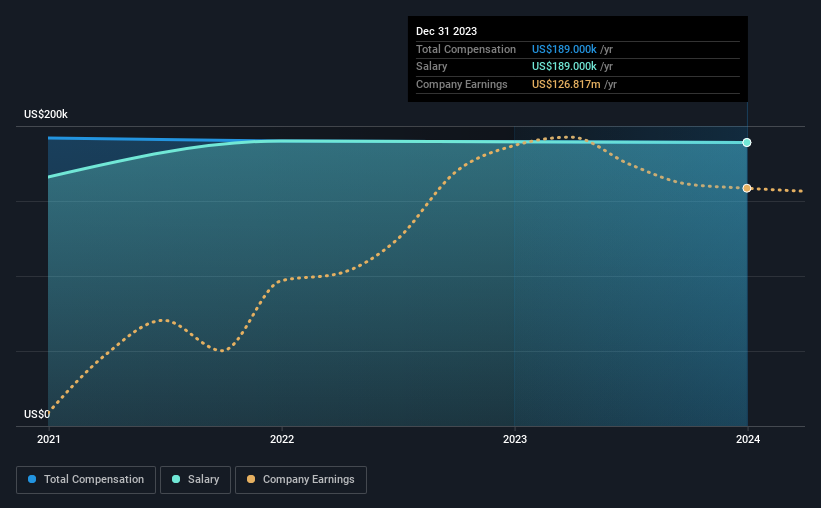This screenshot has height=508, width=821.
Task: Click the teal Salary legend dot
Action: click(176, 479)
